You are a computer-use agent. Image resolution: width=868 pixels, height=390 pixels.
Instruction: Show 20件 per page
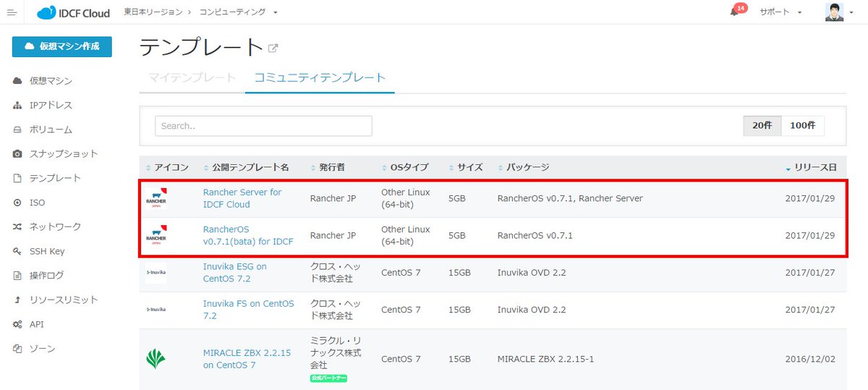[x=762, y=126]
